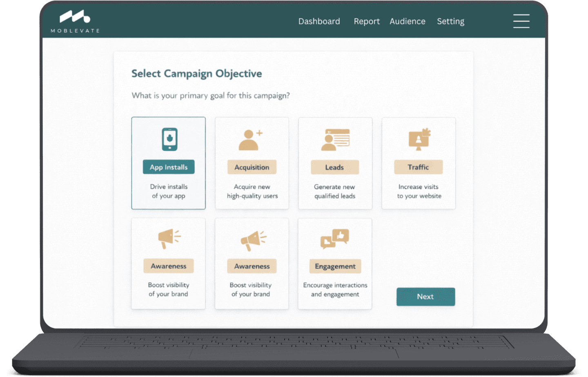The image size is (588, 377).
Task: Click the Traffic monitor icon
Action: [419, 139]
